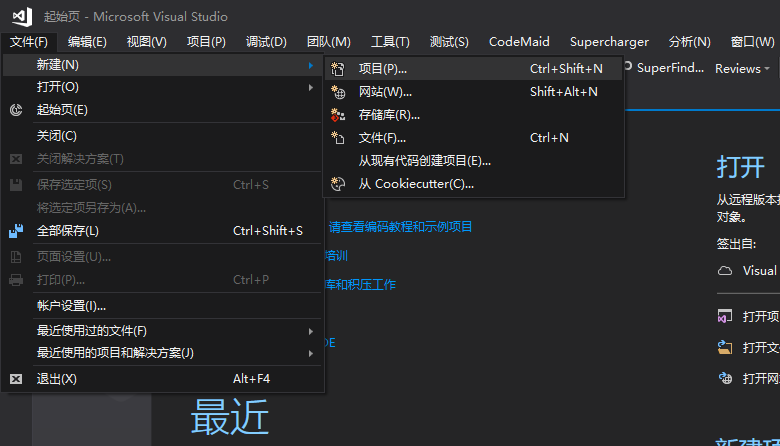Choose 网站(W)... in the submenu

474,92
